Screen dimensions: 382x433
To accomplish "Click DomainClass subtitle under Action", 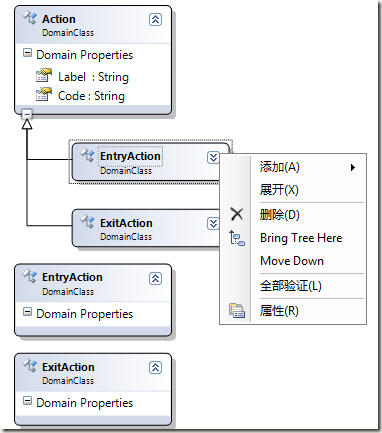I will pyautogui.click(x=68, y=33).
